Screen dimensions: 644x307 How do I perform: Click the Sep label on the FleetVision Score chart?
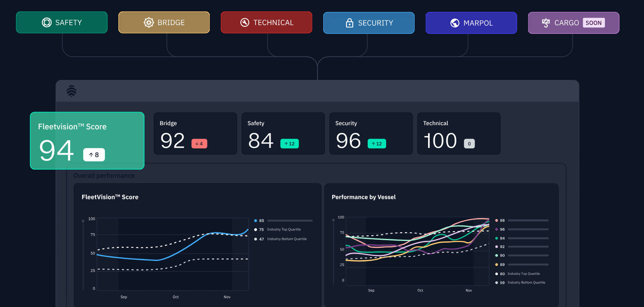coord(124,297)
